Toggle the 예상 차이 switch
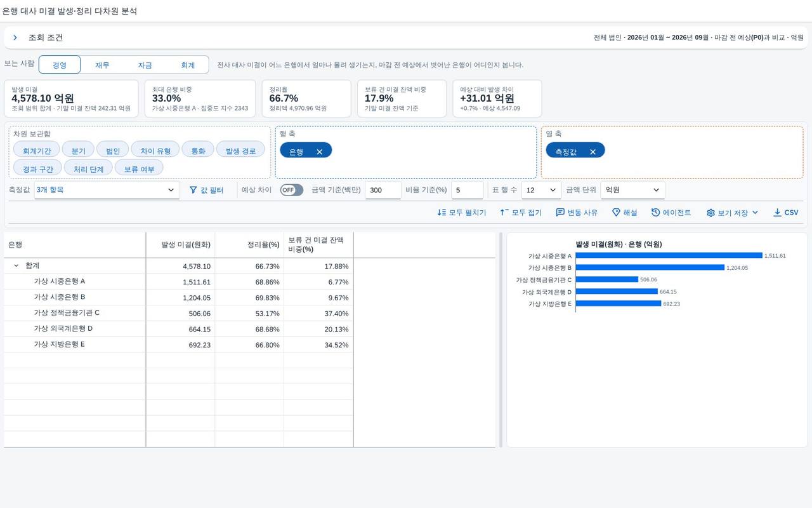Screen dimensions: 812x508 [292, 190]
